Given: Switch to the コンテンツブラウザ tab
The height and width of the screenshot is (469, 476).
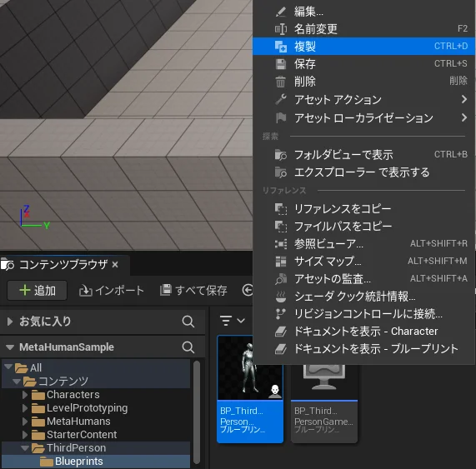Looking at the screenshot, I should (x=63, y=265).
